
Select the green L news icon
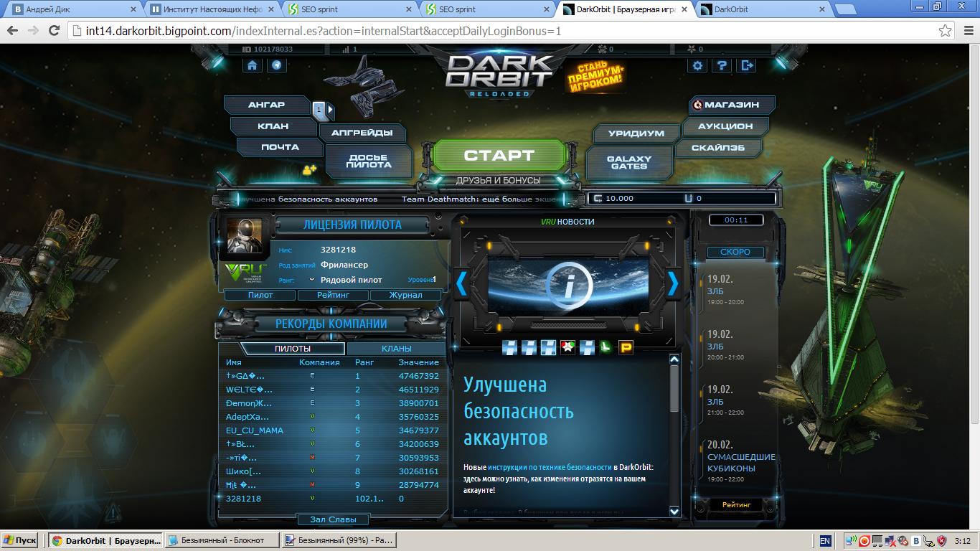(606, 348)
